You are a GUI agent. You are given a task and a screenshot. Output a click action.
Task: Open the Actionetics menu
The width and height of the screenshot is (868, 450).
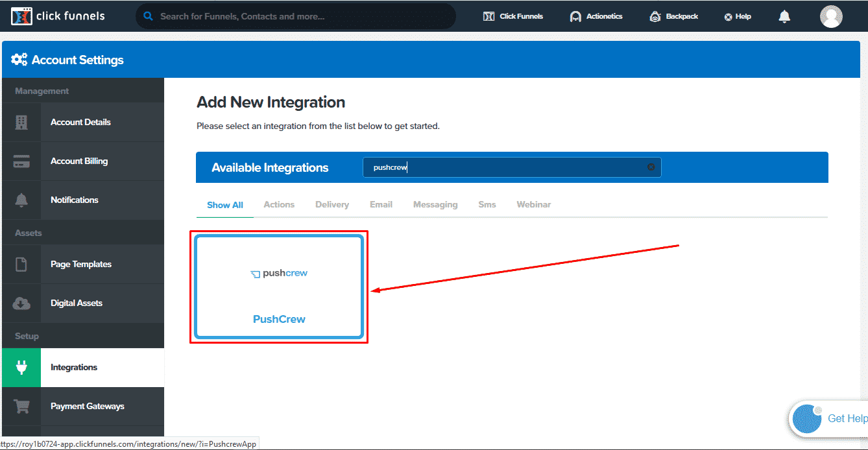pyautogui.click(x=596, y=16)
